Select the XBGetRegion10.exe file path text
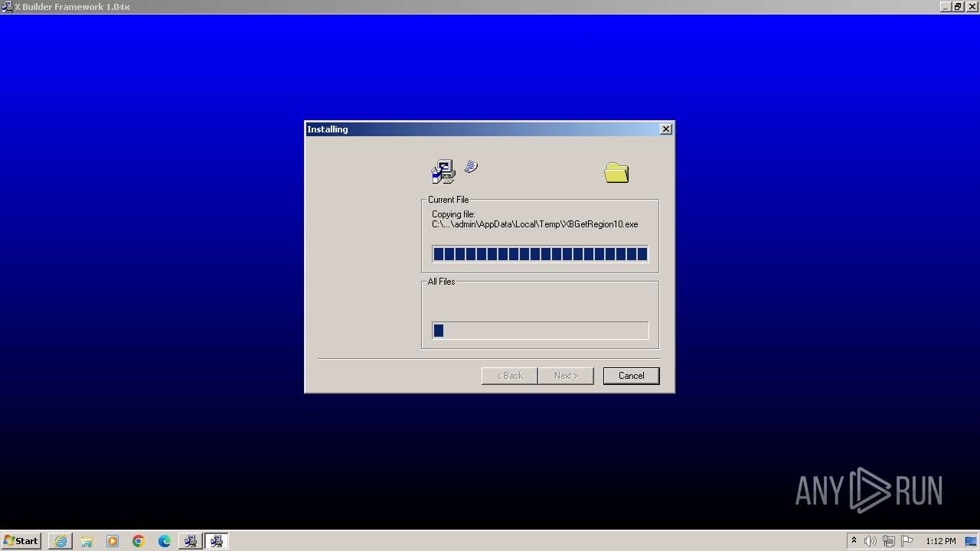The image size is (980, 551). tap(534, 224)
